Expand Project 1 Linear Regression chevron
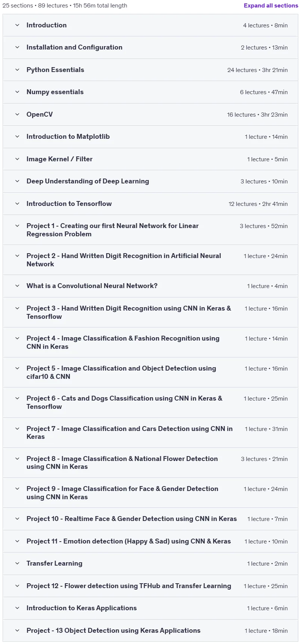 pyautogui.click(x=17, y=226)
